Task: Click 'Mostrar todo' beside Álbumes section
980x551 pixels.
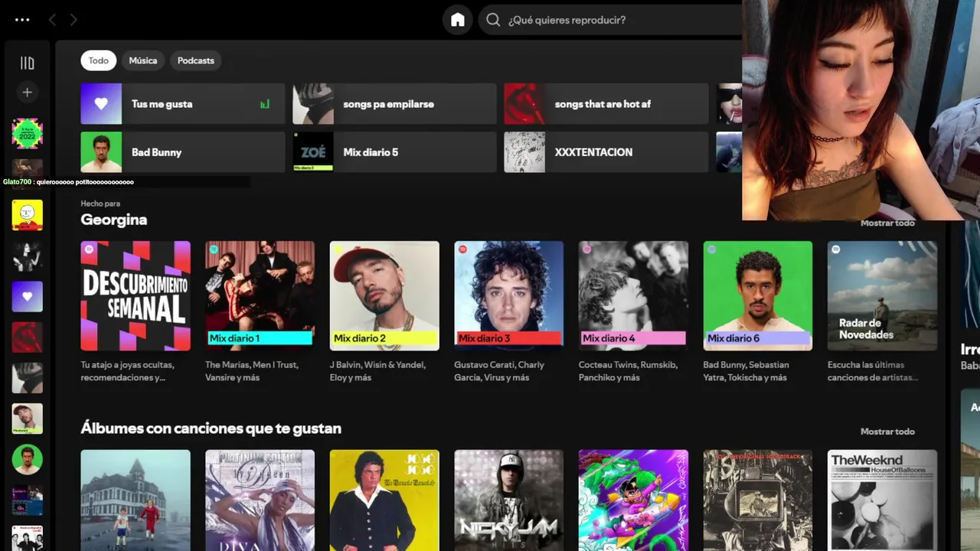Action: click(887, 432)
